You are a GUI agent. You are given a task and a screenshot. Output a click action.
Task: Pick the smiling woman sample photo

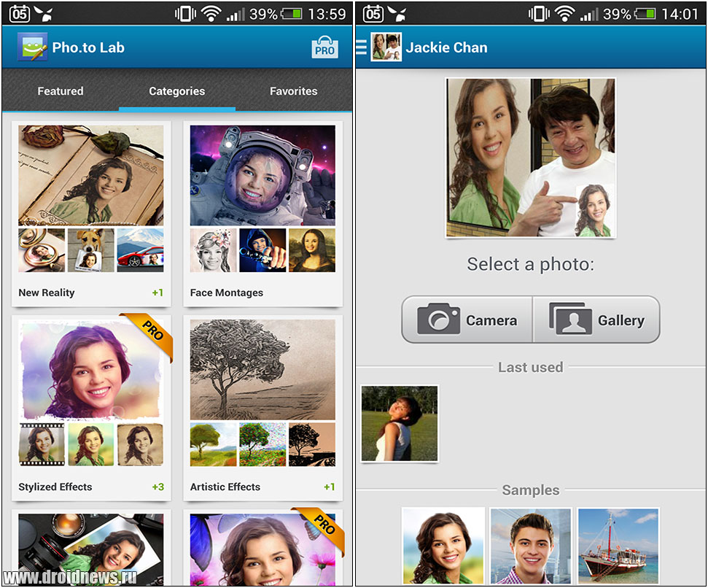click(443, 546)
